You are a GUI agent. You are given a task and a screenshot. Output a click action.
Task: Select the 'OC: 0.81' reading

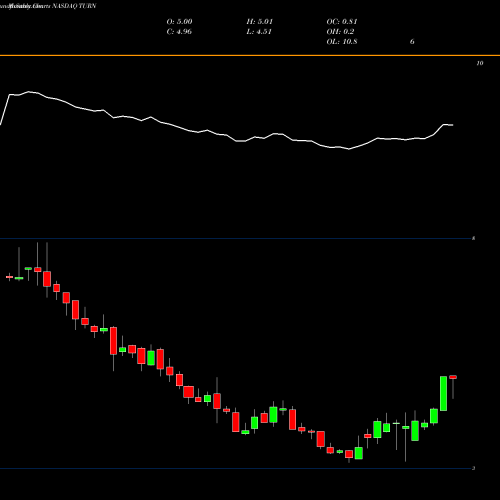[x=342, y=22]
